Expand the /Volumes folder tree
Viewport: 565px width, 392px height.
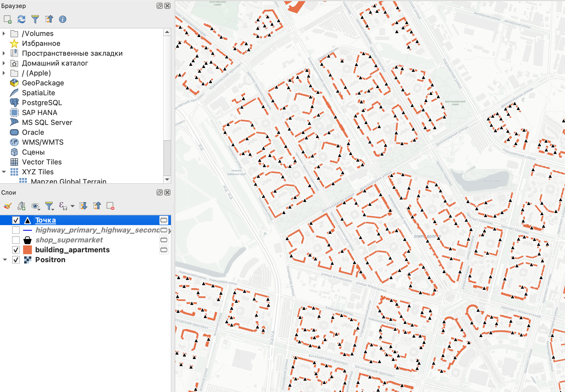coord(4,33)
